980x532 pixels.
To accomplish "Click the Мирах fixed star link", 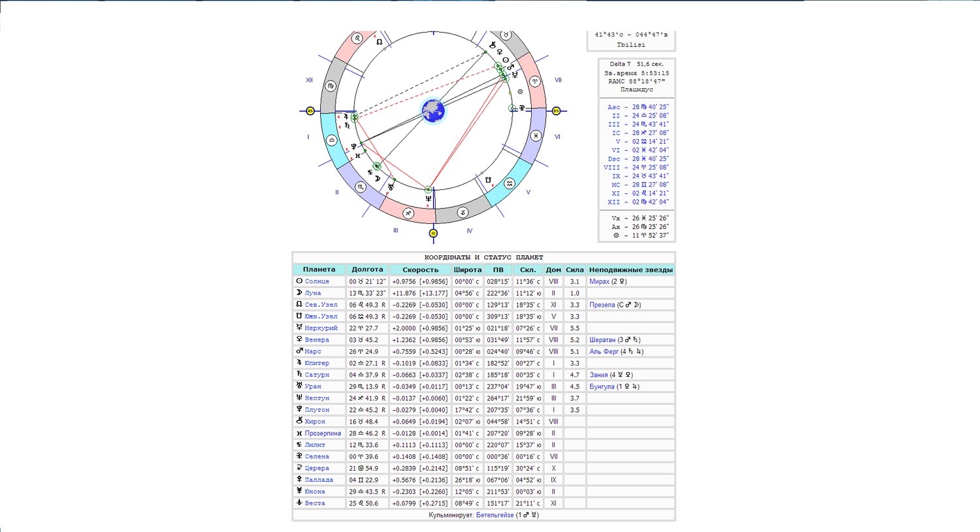I will 599,281.
